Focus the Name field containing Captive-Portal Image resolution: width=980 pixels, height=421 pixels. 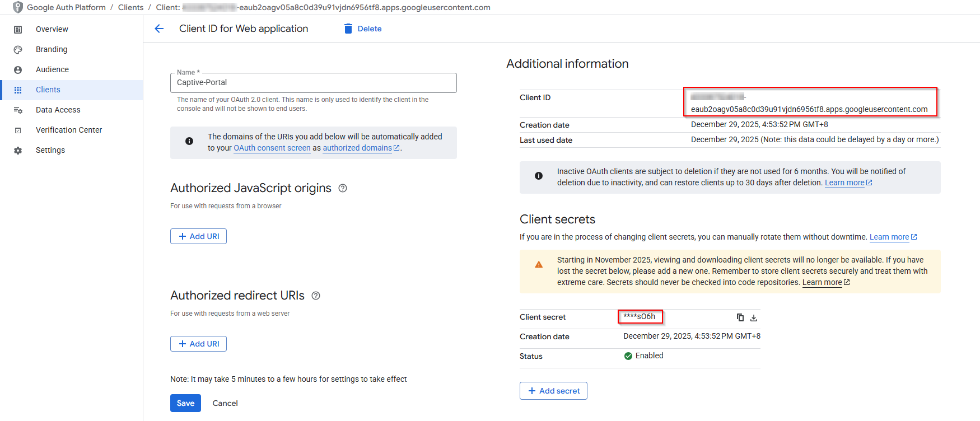coord(314,82)
